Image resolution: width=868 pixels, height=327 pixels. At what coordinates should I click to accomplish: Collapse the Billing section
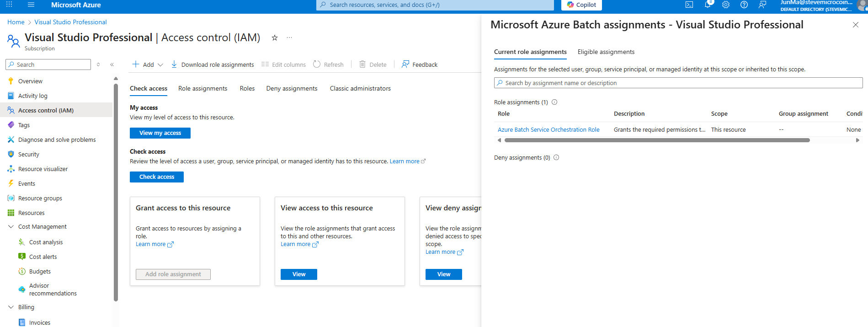tap(11, 307)
